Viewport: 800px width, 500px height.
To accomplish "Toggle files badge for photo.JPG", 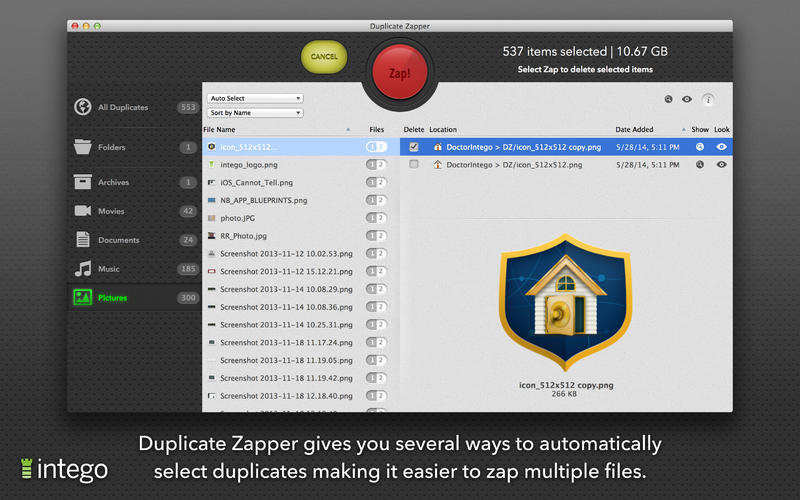I will tap(376, 218).
